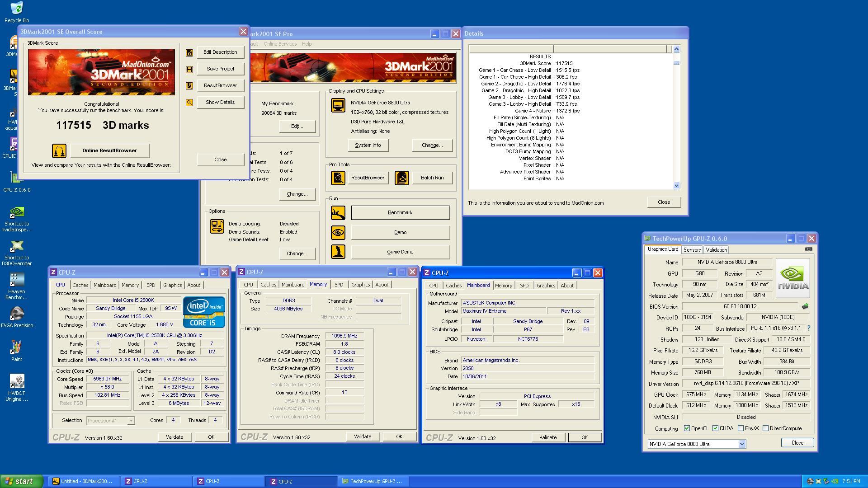Click the Save Project floppy disk icon

click(189, 69)
